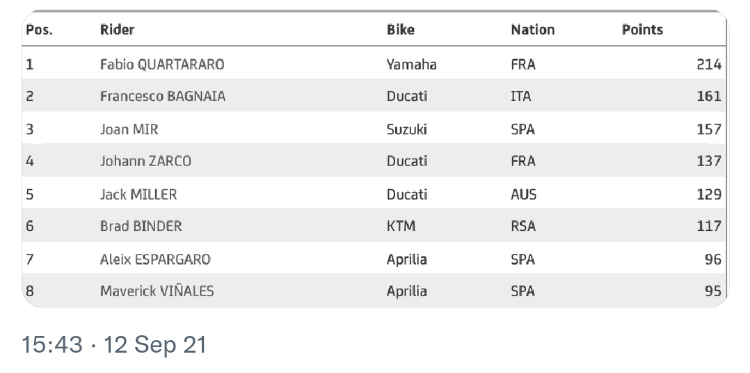
Task: Click the Suzuki bike cell
Action: [x=407, y=129]
